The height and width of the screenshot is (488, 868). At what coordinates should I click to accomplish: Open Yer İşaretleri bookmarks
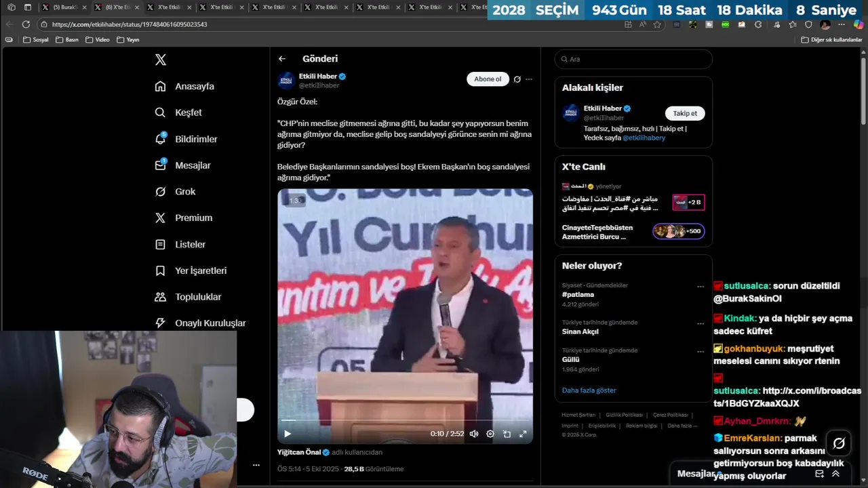tap(191, 270)
